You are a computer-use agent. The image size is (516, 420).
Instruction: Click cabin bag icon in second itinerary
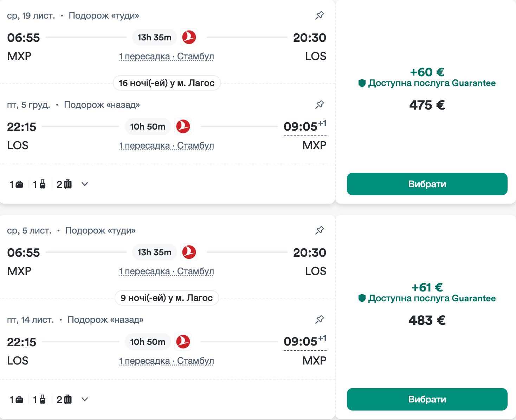(x=42, y=399)
